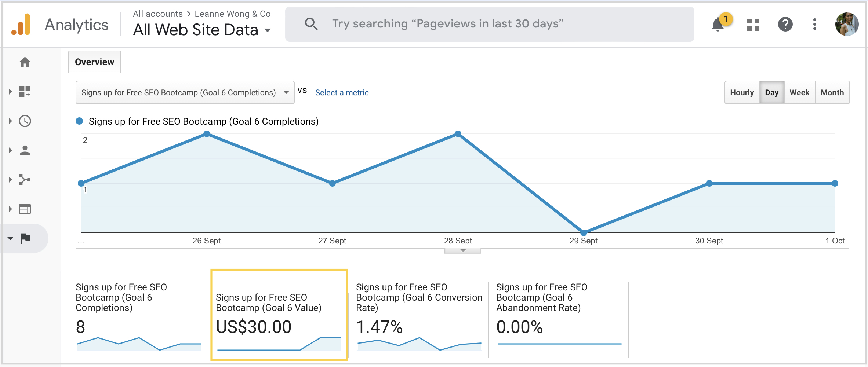The image size is (868, 367).
Task: Open the Goal 6 Completions metric dropdown
Action: [185, 92]
